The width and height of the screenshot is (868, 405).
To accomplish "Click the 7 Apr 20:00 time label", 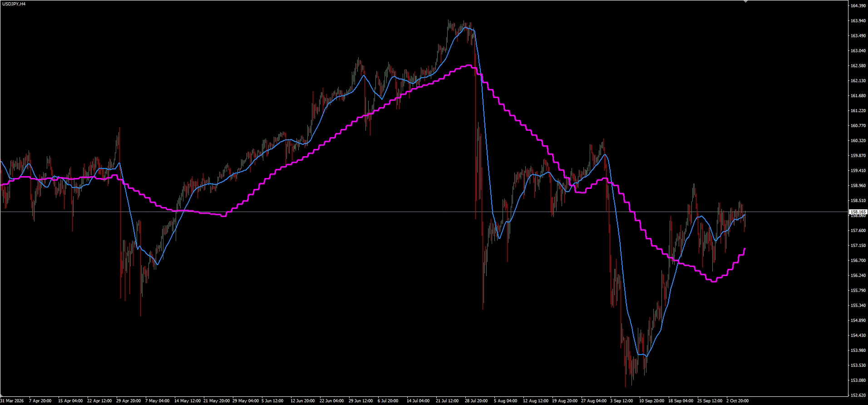I will coord(40,401).
